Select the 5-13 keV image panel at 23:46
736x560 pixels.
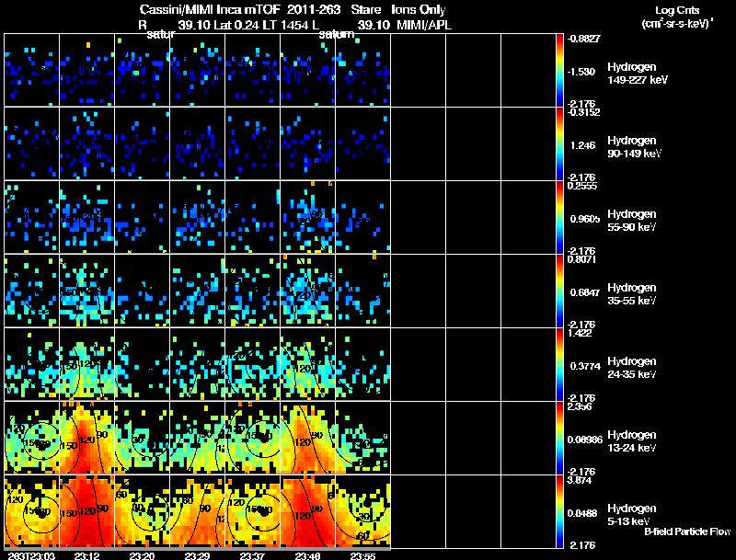[308, 510]
